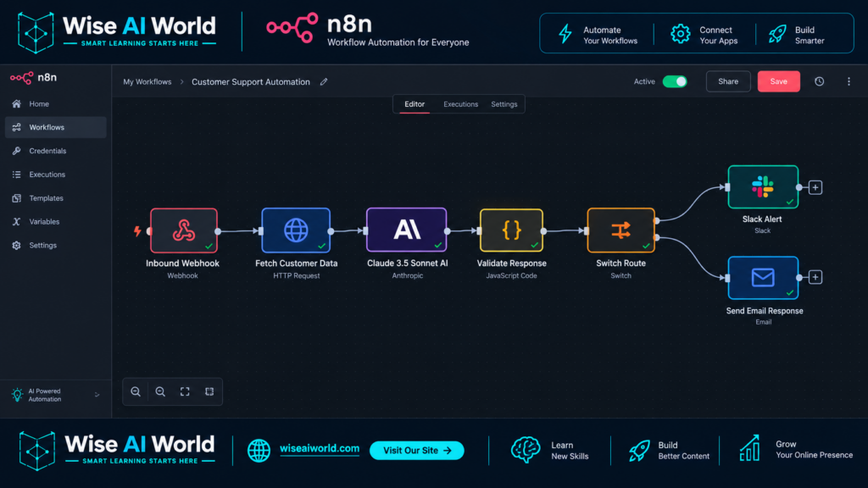Switch to the workflow Settings tab
The width and height of the screenshot is (868, 488).
click(504, 104)
